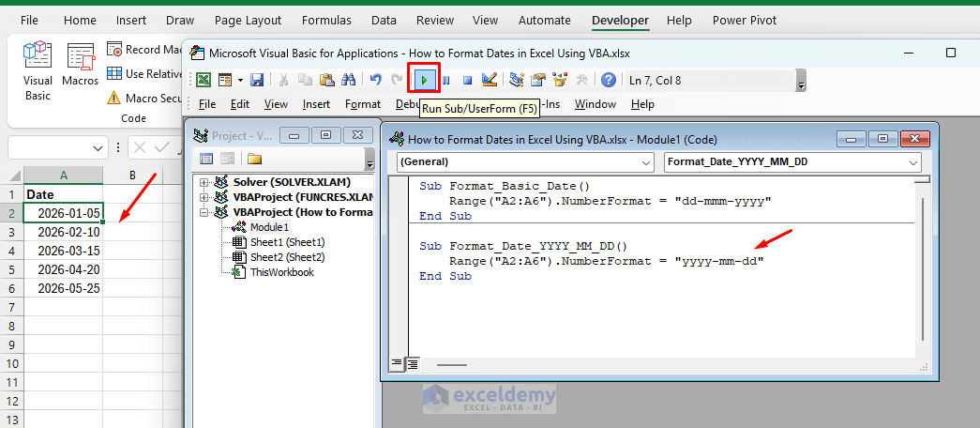Toggle Design Mode icon
This screenshot has height=428, width=980.
coord(490,80)
